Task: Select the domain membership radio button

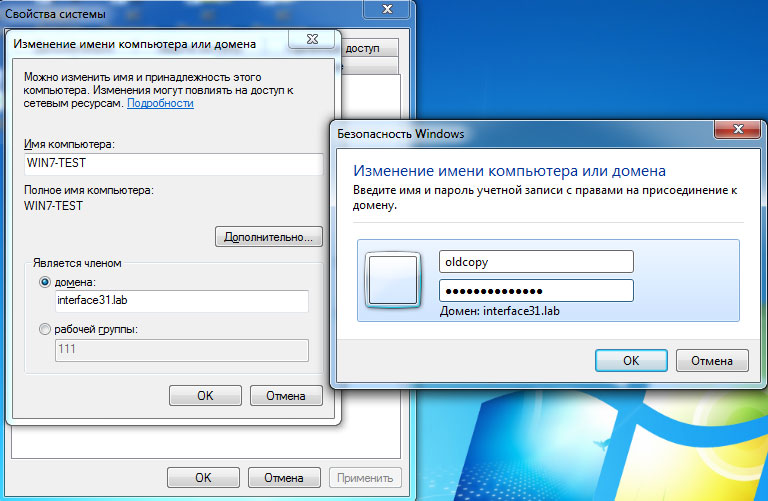Action: point(45,282)
